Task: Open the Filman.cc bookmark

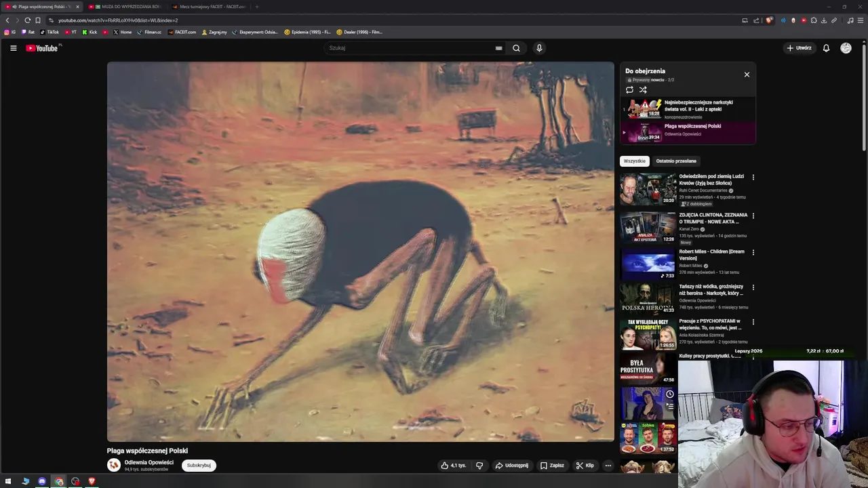Action: coord(149,32)
